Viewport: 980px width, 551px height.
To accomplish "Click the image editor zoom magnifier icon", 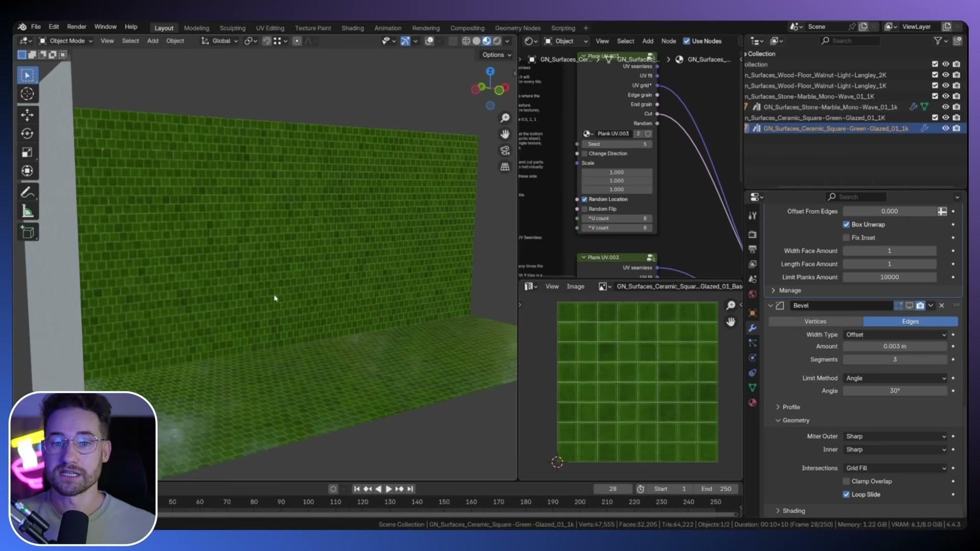I will [731, 306].
